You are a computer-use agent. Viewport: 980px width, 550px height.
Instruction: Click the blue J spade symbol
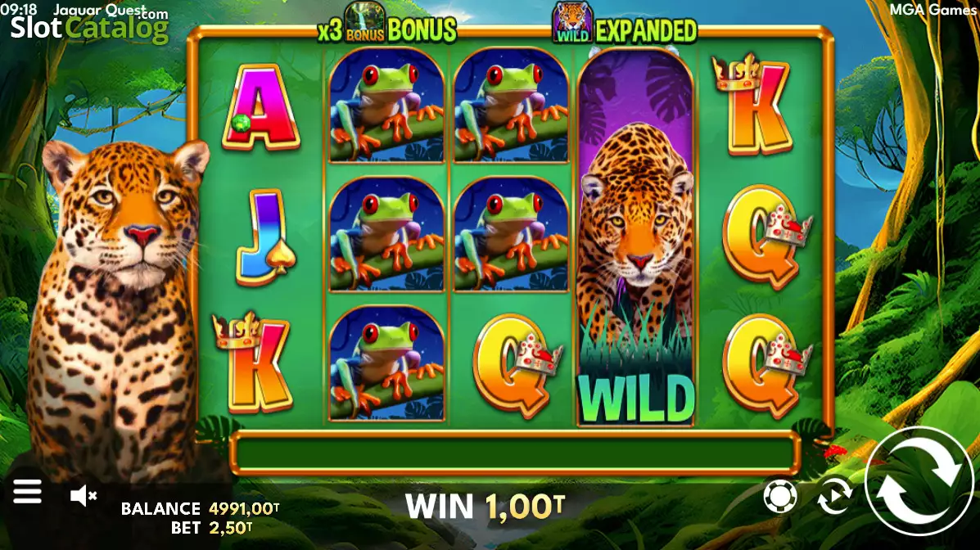coord(265,237)
